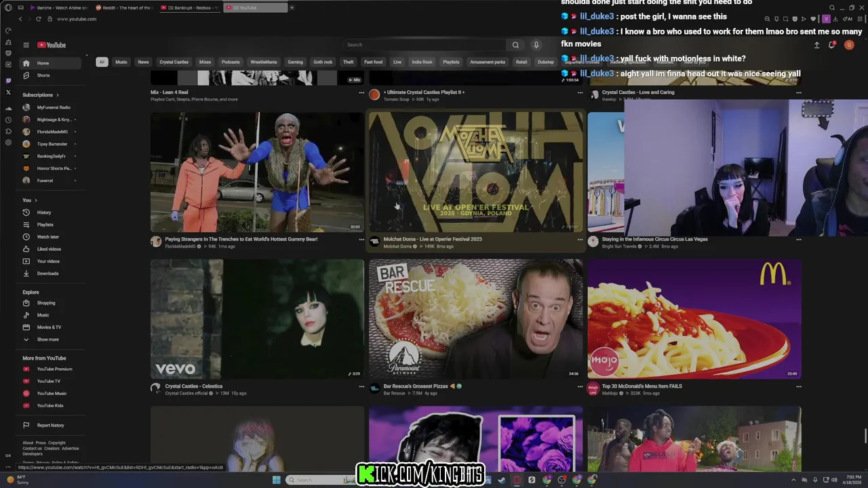This screenshot has width=868, height=488.
Task: Click the YouTube logo
Action: point(52,45)
